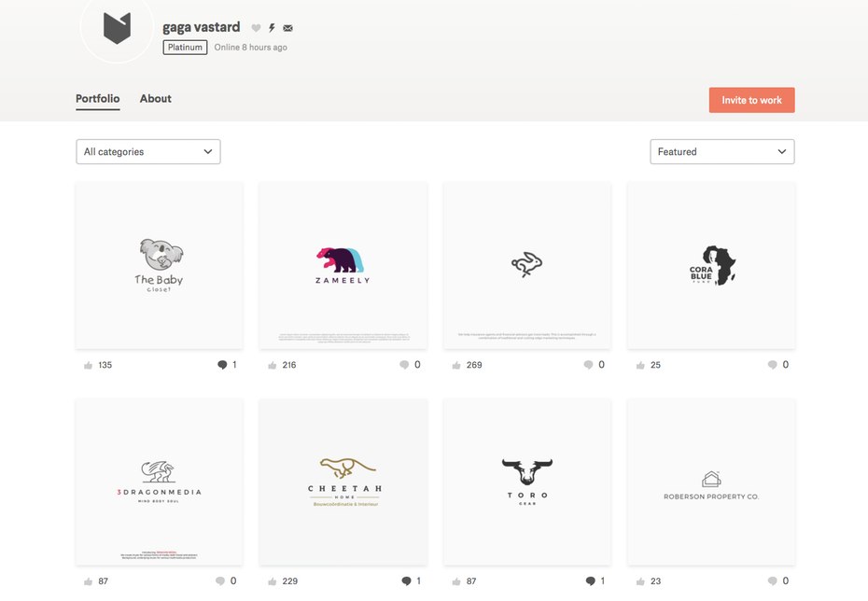This screenshot has height=601, width=868.
Task: Open the Zameely bear logo thumbnail
Action: pyautogui.click(x=343, y=266)
